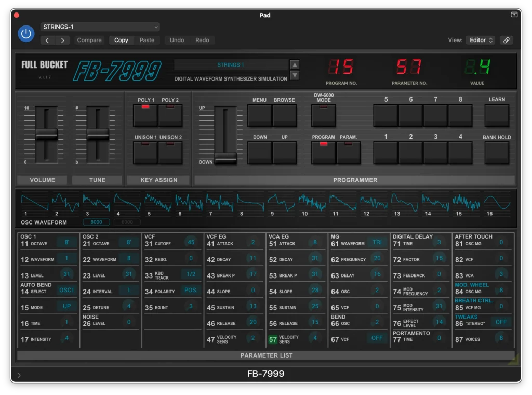The height and width of the screenshot is (395, 532).
Task: Click the programmer UP/DOWN value slider
Action: point(225,158)
